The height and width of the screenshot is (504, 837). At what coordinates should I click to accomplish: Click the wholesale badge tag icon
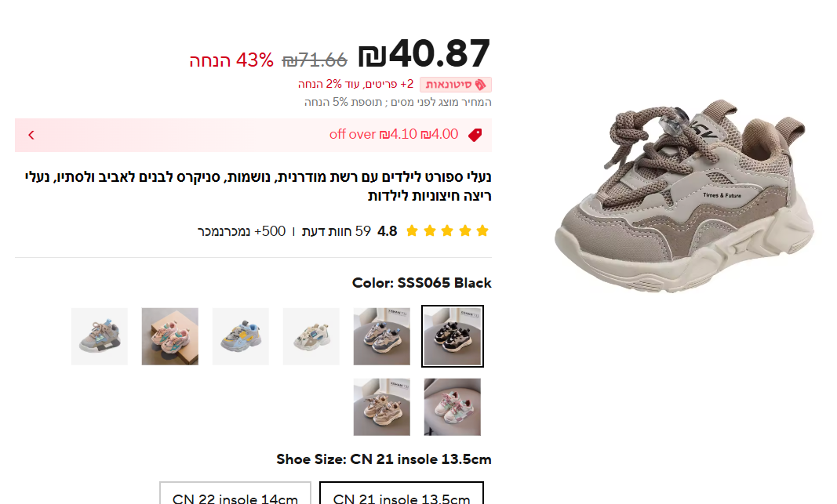click(480, 85)
